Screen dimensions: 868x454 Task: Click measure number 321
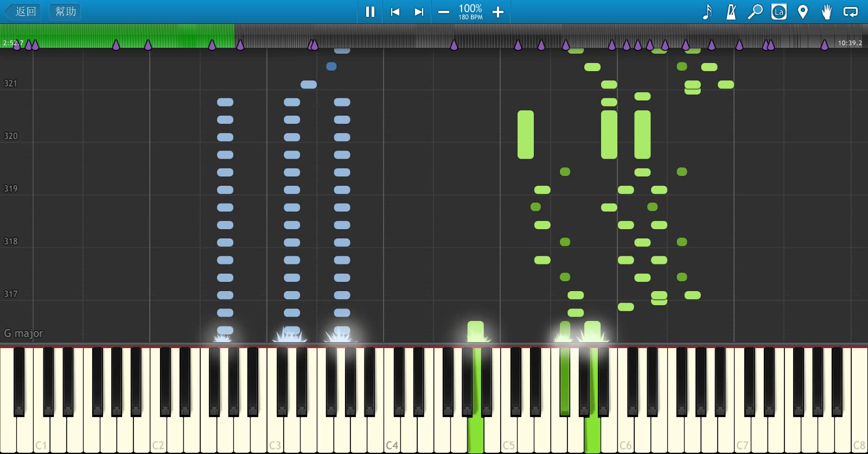click(x=11, y=83)
